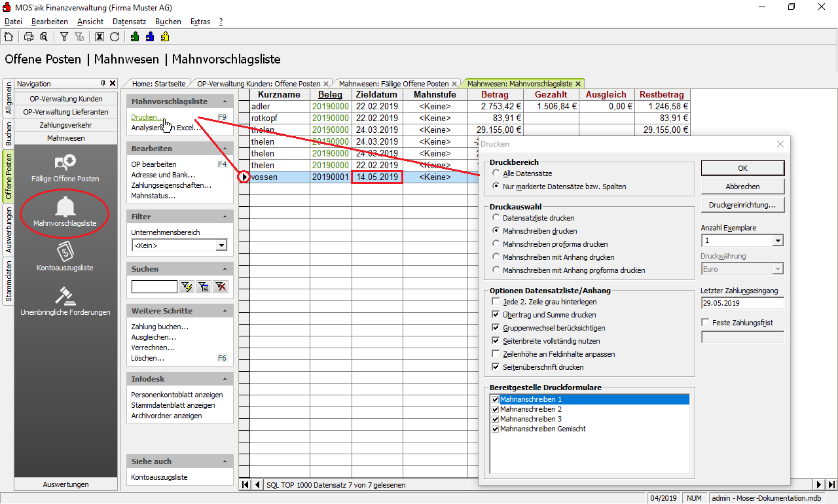Open the 'Buchen' menu
The image size is (838, 504).
coord(168,22)
